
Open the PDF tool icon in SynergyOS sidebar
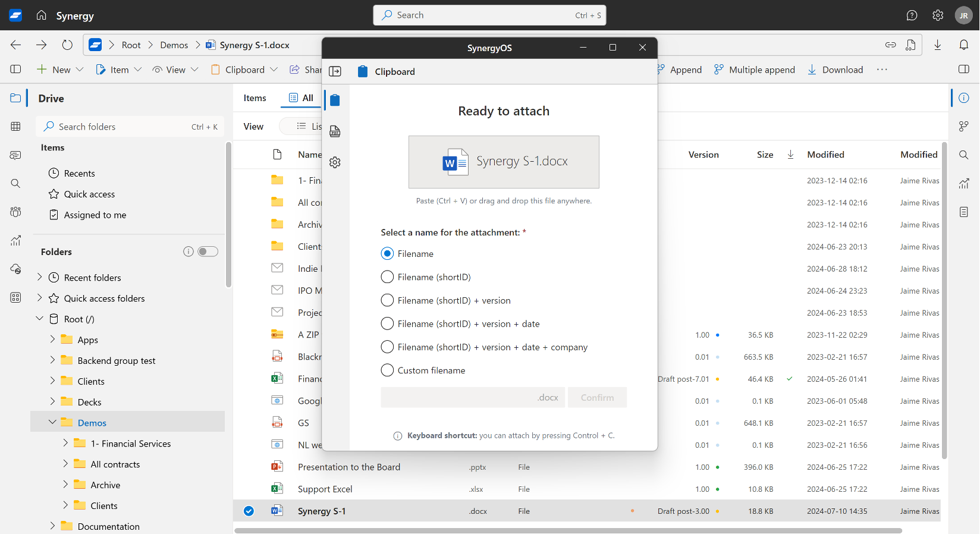(x=335, y=131)
